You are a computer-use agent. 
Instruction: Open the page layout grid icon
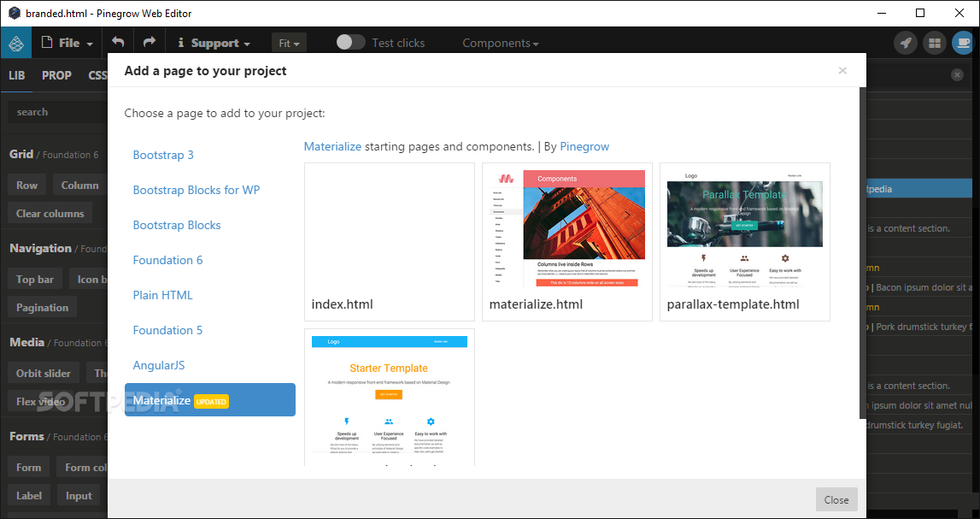[x=935, y=43]
